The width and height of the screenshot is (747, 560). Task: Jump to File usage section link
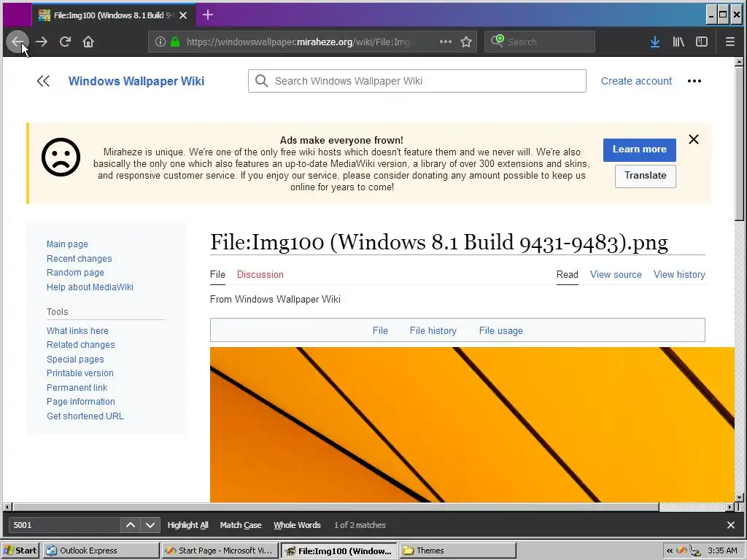[x=500, y=330]
